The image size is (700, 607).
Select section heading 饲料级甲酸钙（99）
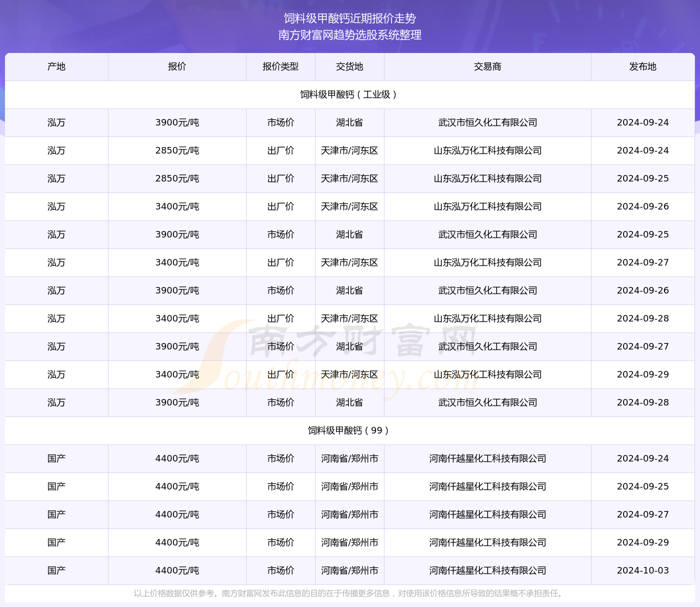pyautogui.click(x=350, y=430)
